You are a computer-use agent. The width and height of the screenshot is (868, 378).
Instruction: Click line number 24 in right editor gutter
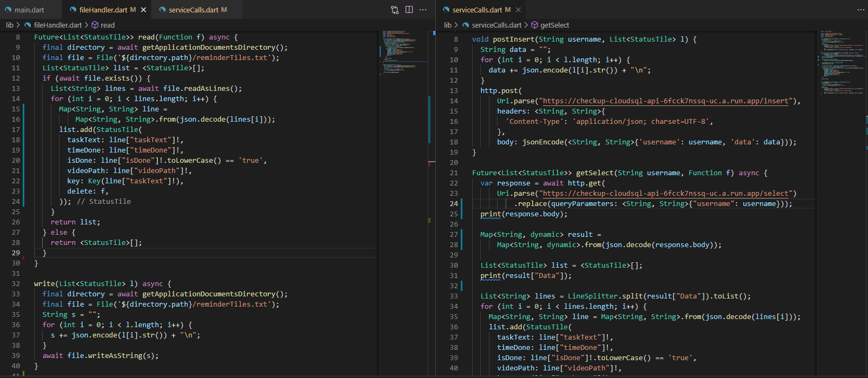[x=453, y=204]
